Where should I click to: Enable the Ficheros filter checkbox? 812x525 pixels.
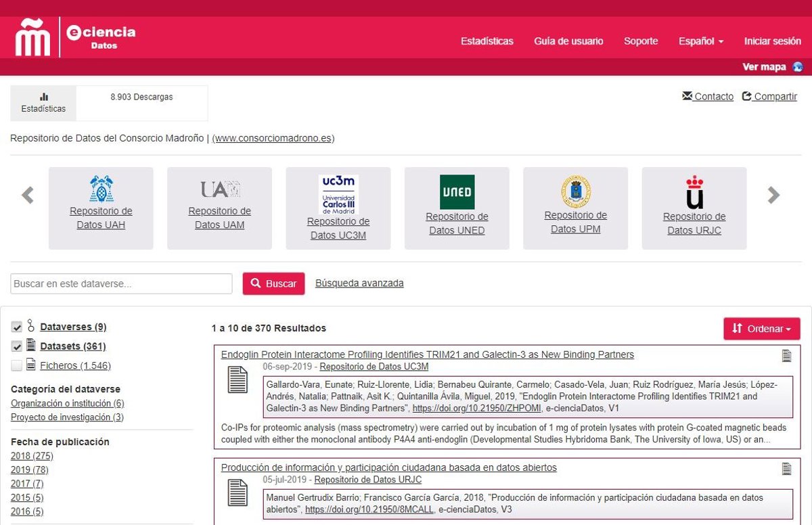click(x=17, y=366)
